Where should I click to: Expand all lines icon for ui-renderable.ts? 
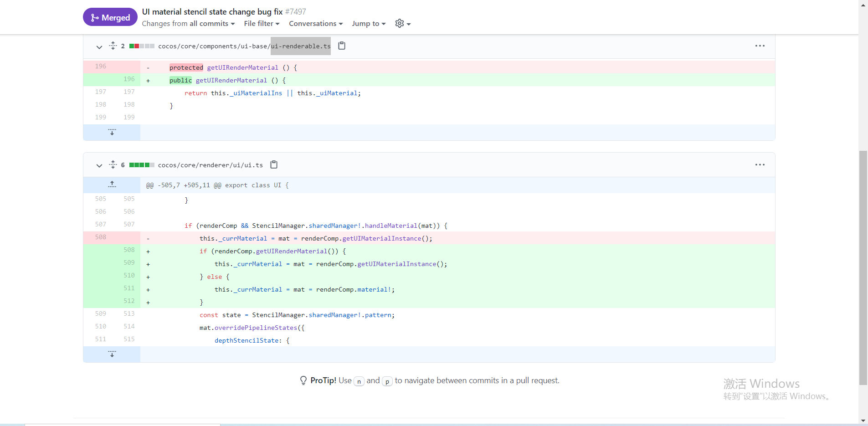[113, 46]
